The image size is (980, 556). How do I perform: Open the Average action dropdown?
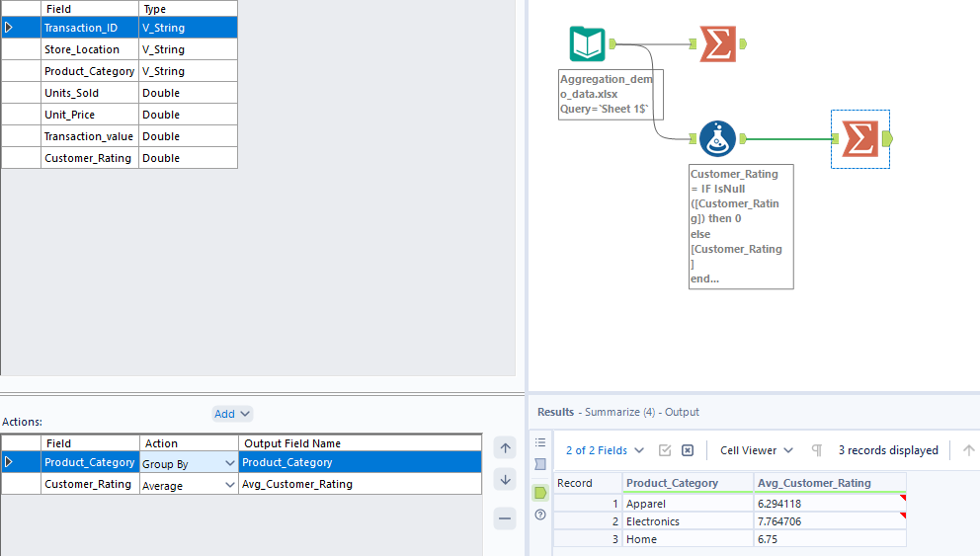click(x=230, y=485)
